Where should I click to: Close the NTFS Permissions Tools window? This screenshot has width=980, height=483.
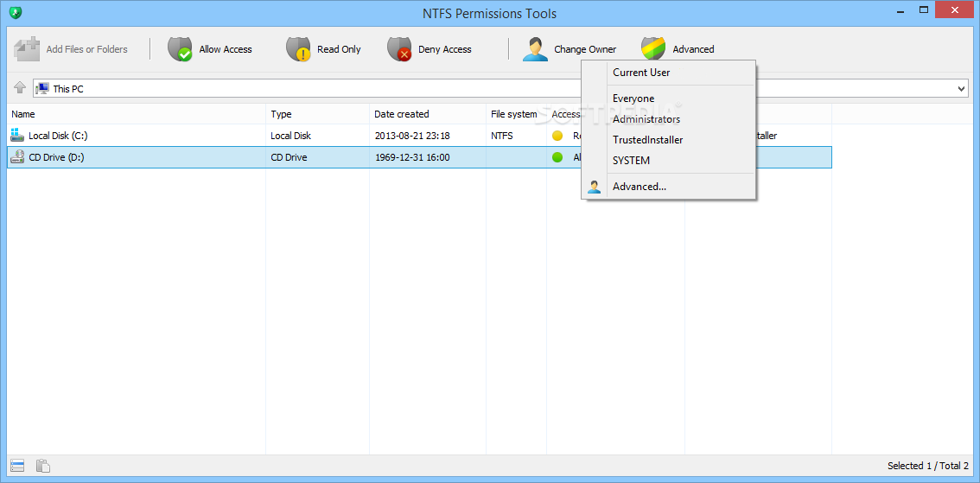tap(954, 10)
